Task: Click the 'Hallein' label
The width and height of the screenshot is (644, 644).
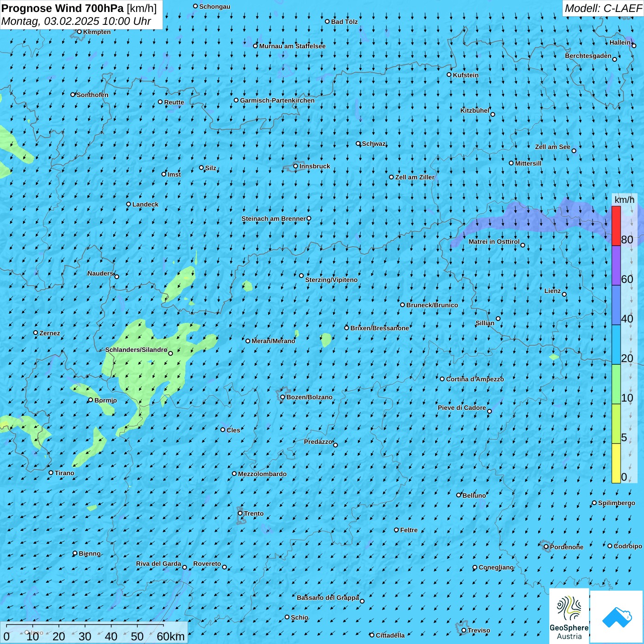Action: click(x=620, y=42)
